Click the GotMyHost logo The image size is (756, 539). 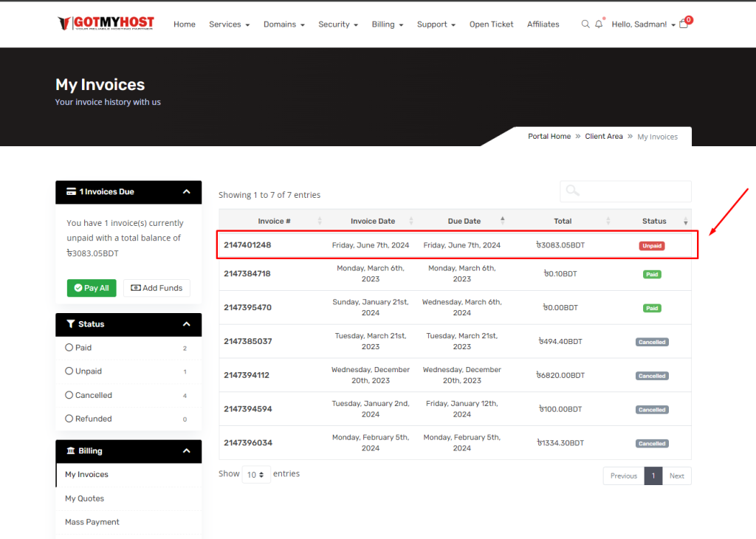pos(106,24)
